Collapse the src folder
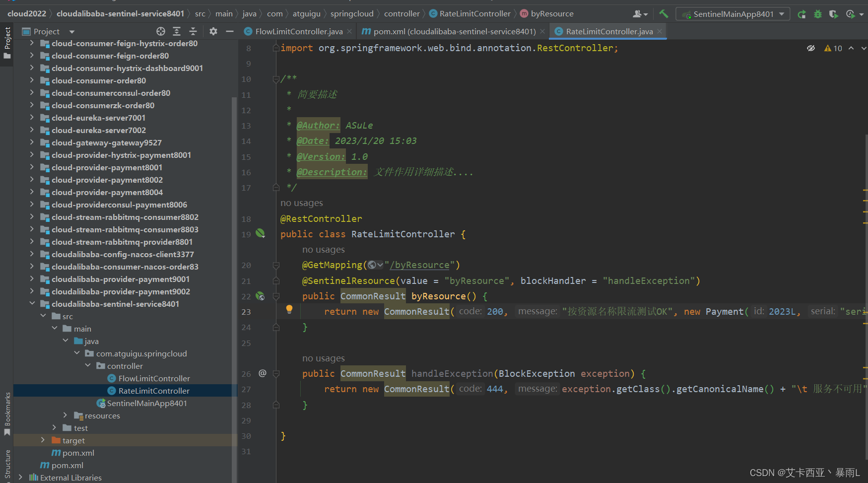The width and height of the screenshot is (868, 483). click(x=43, y=316)
